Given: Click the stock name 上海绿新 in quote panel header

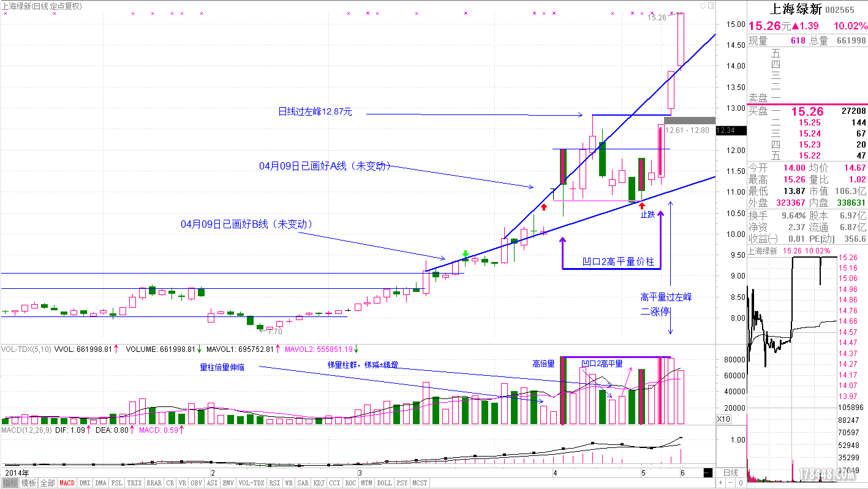Looking at the screenshot, I should click(x=794, y=9).
